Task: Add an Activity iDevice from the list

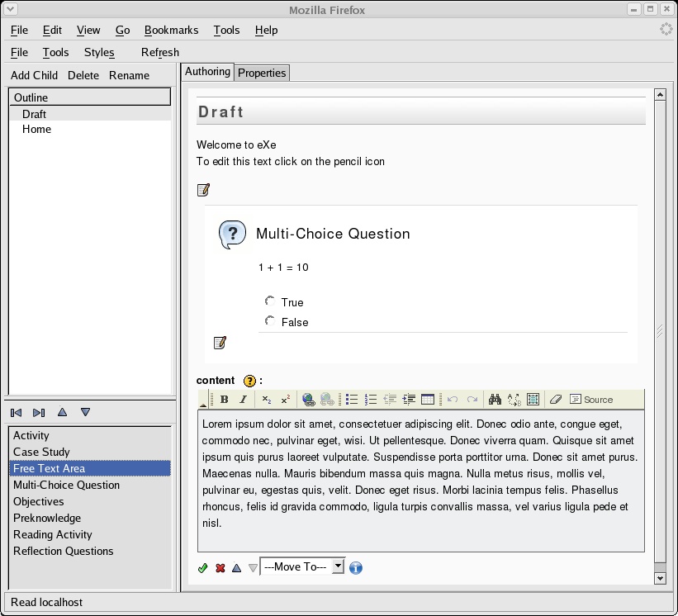Action: tap(90, 435)
